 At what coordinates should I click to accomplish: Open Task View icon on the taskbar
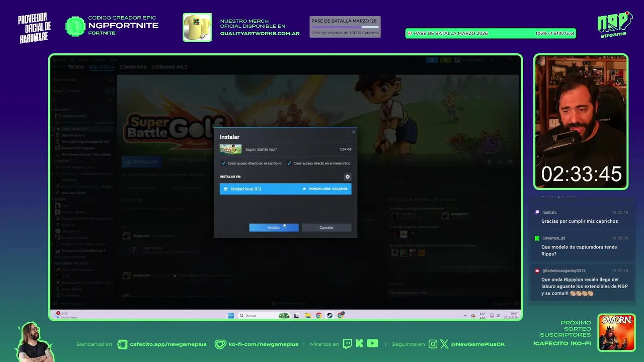click(296, 315)
